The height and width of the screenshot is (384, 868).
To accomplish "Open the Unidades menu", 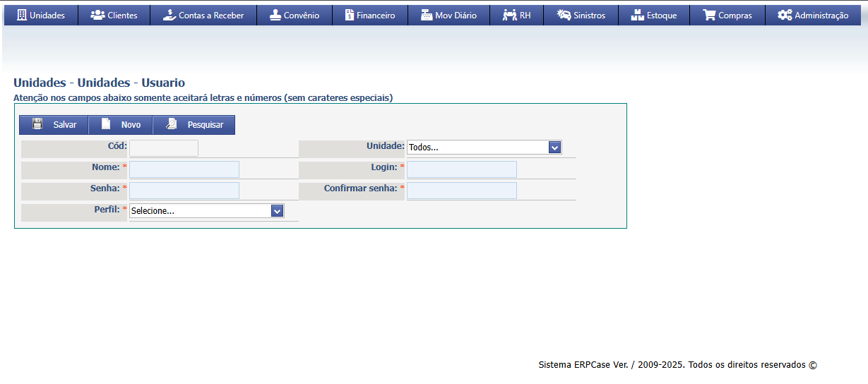I will coord(41,15).
